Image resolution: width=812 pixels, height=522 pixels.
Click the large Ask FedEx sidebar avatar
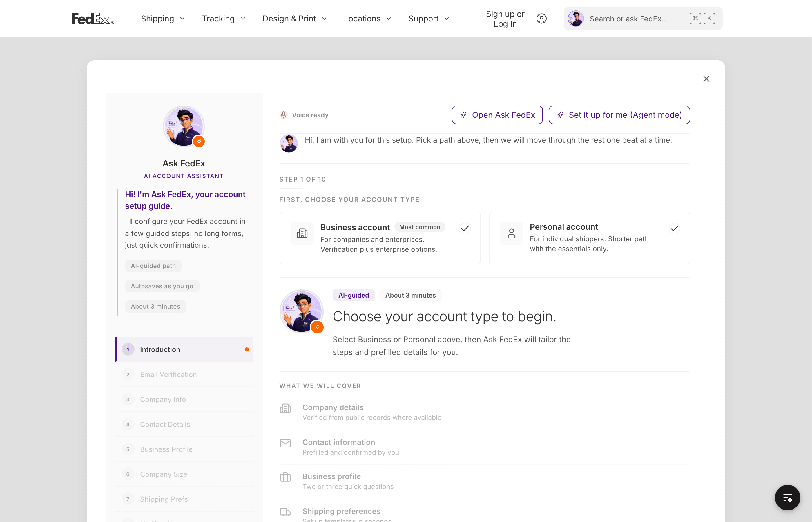click(184, 126)
